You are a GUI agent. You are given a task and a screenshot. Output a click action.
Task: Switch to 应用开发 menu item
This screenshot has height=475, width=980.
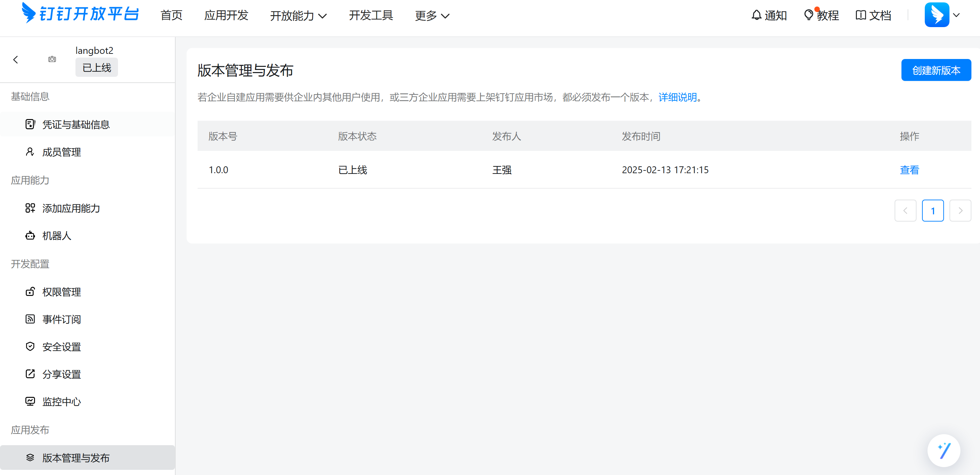(x=226, y=15)
